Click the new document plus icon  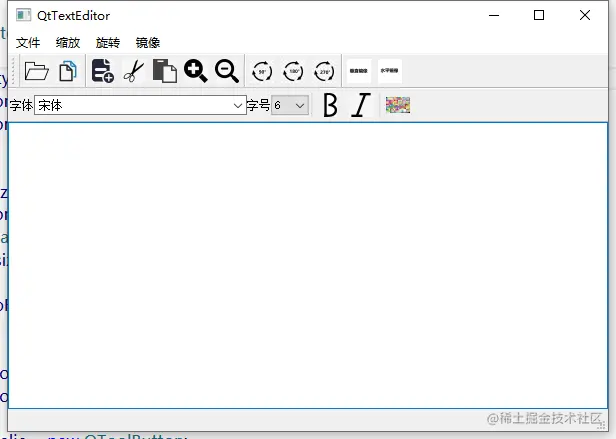click(103, 71)
